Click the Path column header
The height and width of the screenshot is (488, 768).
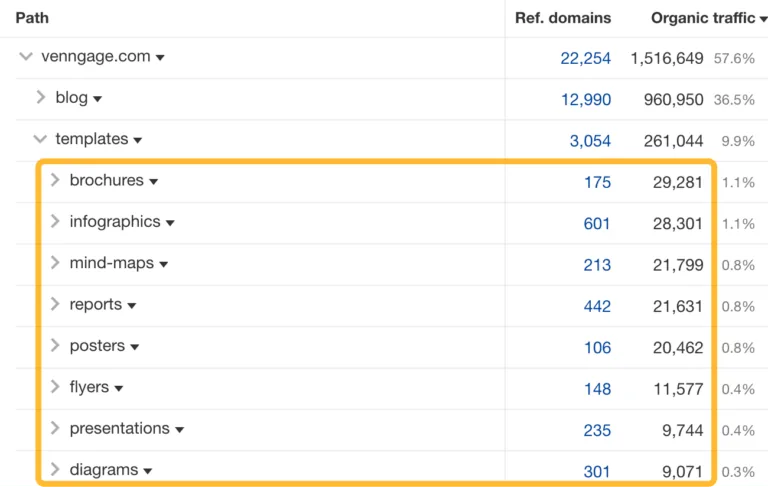click(x=32, y=18)
